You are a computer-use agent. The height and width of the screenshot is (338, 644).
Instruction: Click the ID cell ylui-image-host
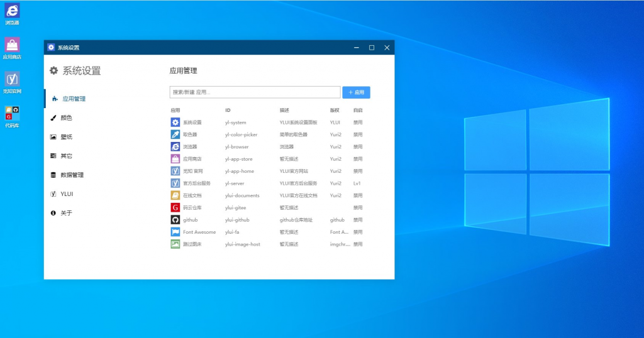tap(242, 244)
